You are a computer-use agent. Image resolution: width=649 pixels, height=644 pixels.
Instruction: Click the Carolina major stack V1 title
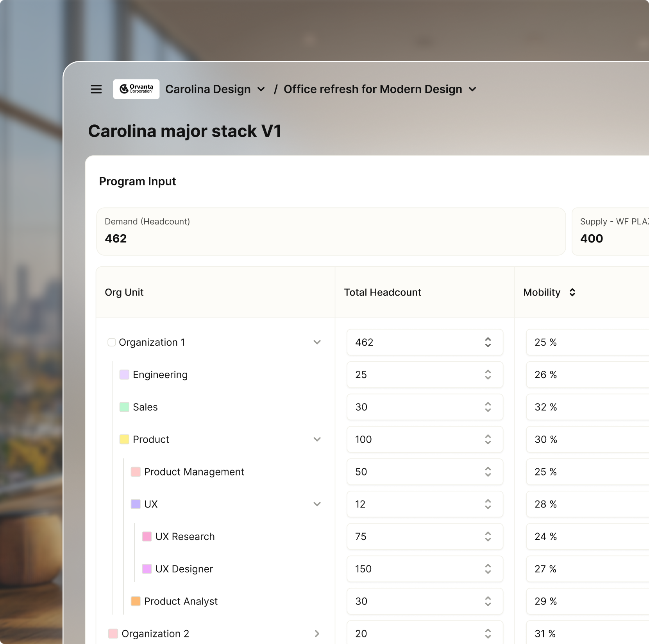pyautogui.click(x=185, y=131)
